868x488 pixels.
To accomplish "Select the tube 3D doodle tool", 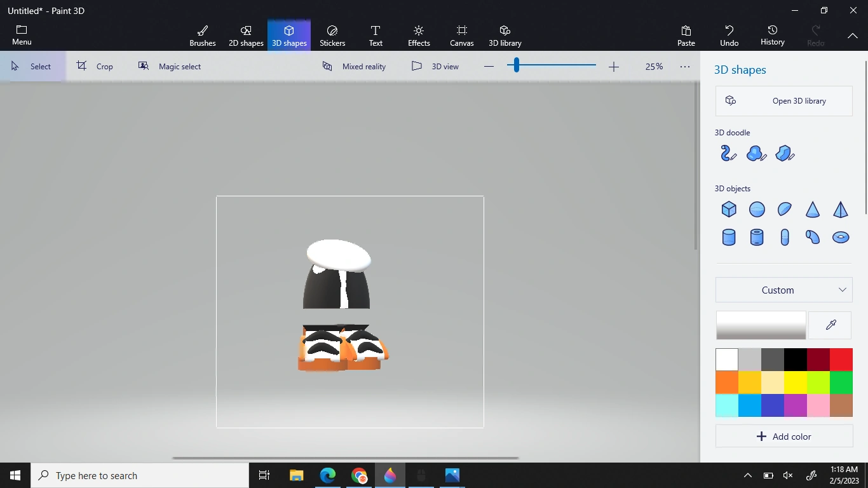I will click(x=728, y=153).
